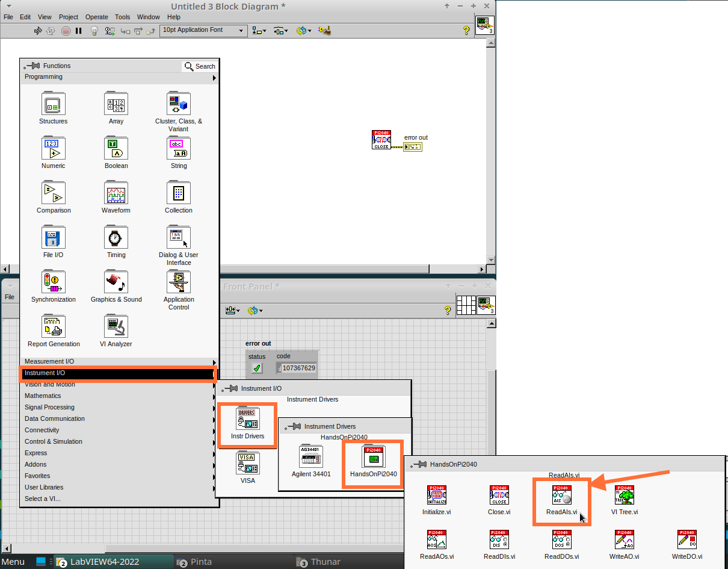Open the VI Analyzer palette
Screen dimensions: 728x569
coord(116,331)
